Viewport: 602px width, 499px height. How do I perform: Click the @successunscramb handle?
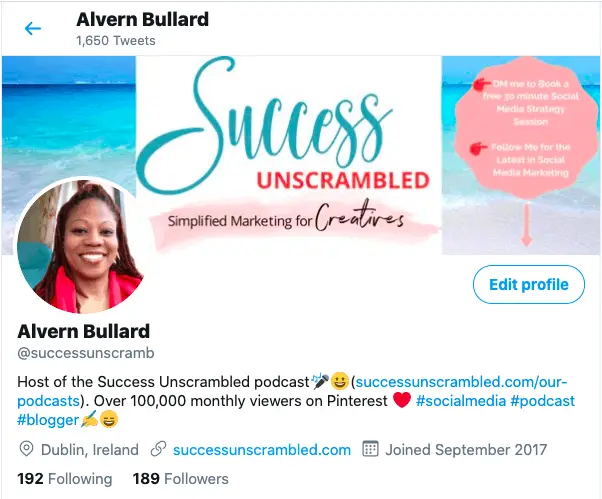pyautogui.click(x=86, y=353)
